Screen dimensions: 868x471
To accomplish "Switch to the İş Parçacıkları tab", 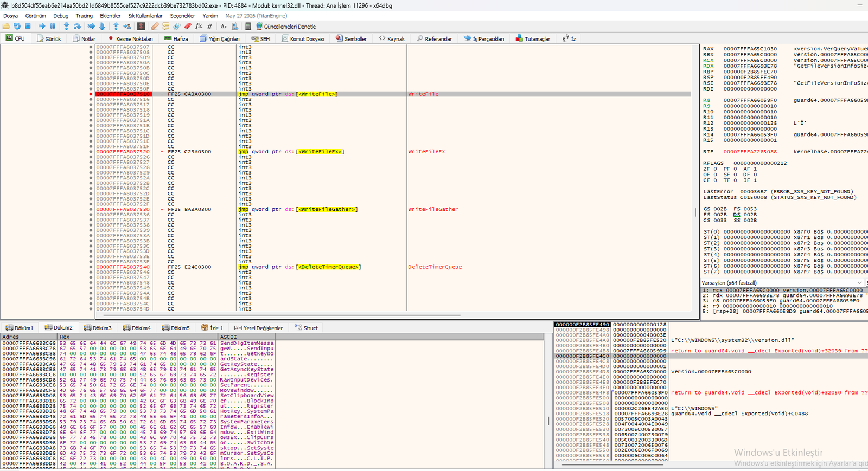I will [x=484, y=38].
